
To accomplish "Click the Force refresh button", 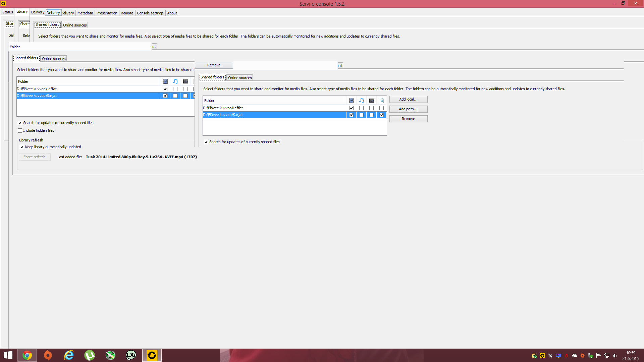I will tap(35, 157).
